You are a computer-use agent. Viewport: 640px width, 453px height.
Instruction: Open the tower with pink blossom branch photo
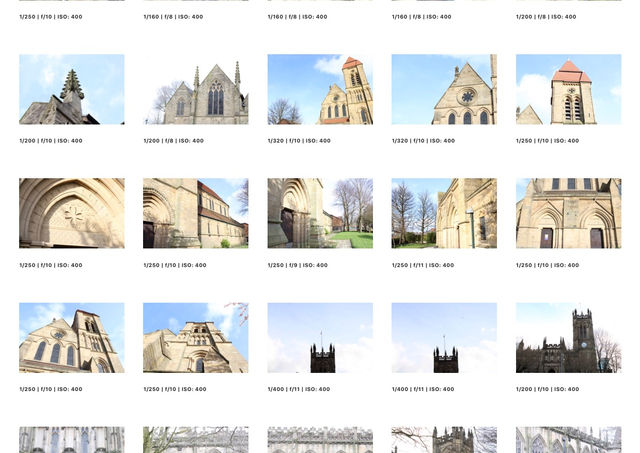196,338
